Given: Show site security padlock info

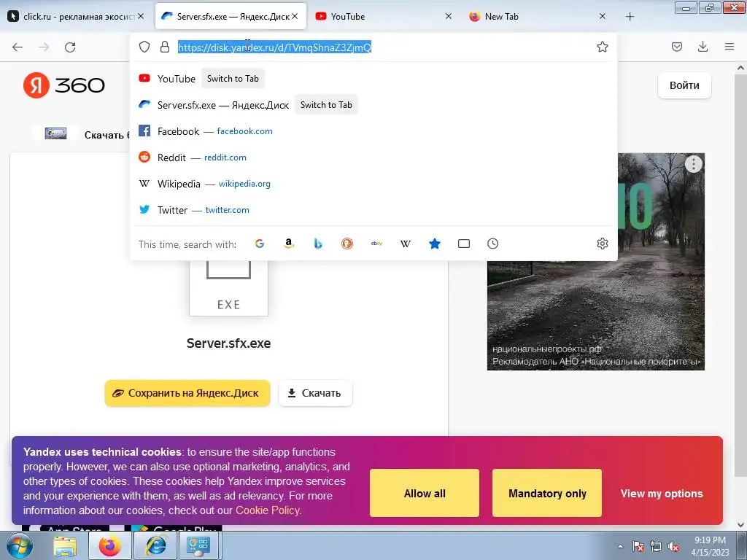Looking at the screenshot, I should click(165, 47).
